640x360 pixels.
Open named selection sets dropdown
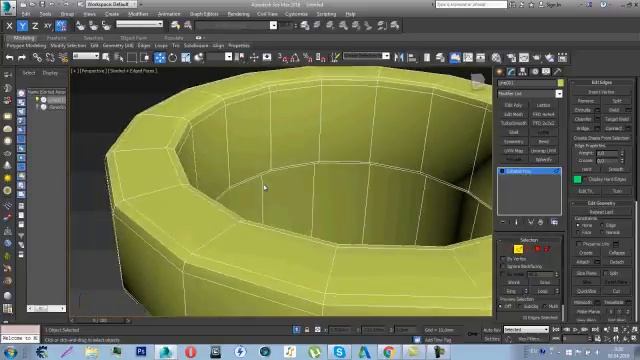click(x=366, y=56)
